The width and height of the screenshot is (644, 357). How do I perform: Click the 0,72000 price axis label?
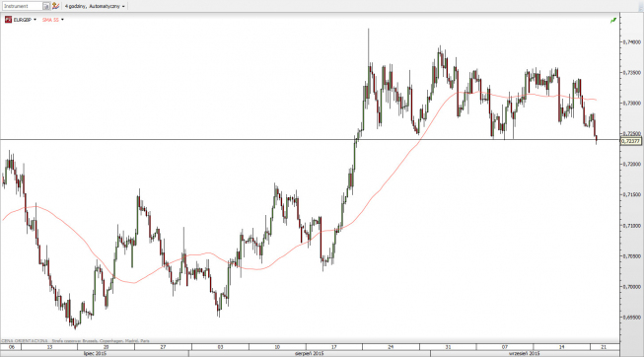tap(632, 164)
